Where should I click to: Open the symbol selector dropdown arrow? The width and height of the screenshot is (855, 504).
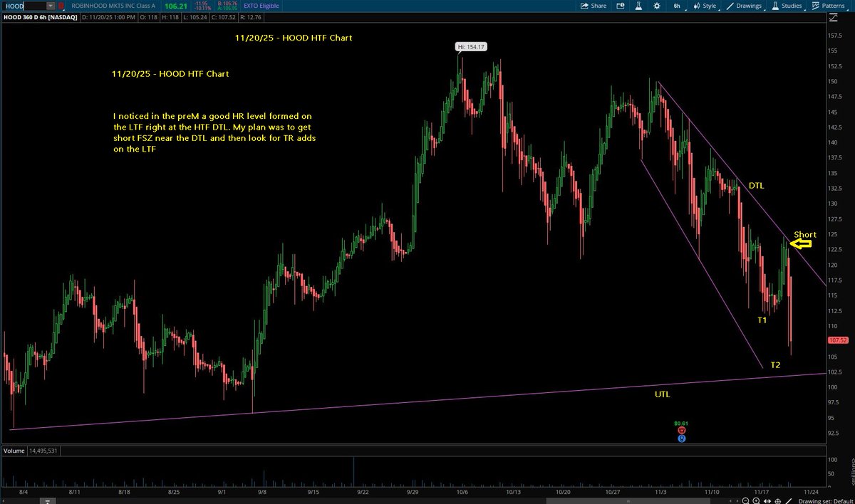pyautogui.click(x=51, y=6)
